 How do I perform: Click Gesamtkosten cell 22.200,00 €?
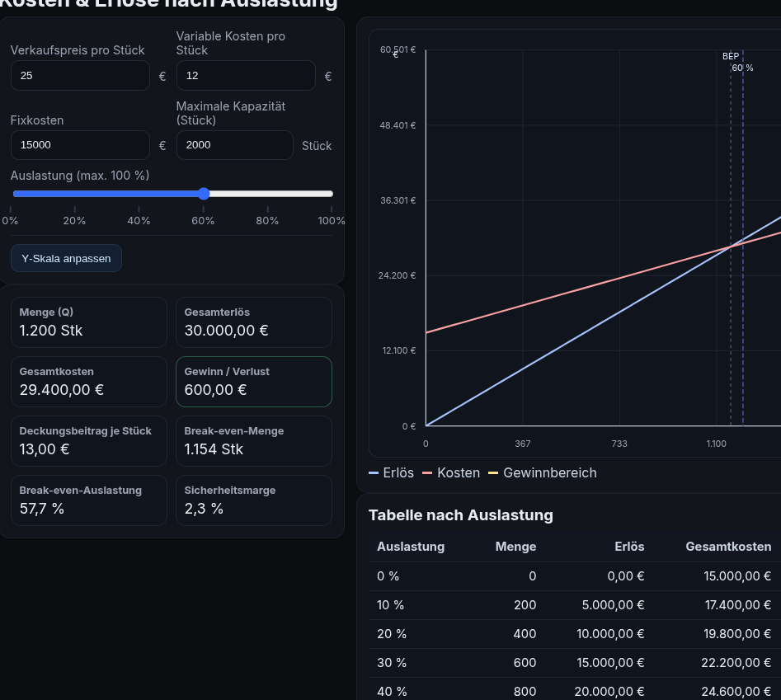[x=736, y=663]
